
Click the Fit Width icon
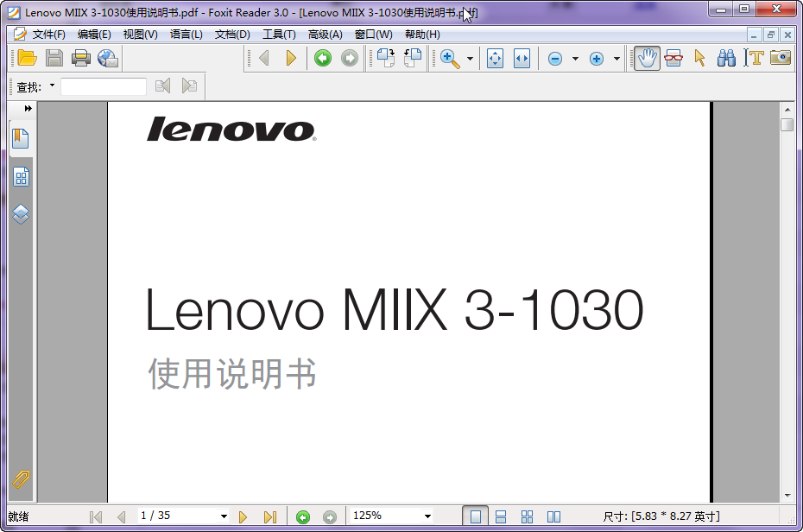tap(522, 59)
